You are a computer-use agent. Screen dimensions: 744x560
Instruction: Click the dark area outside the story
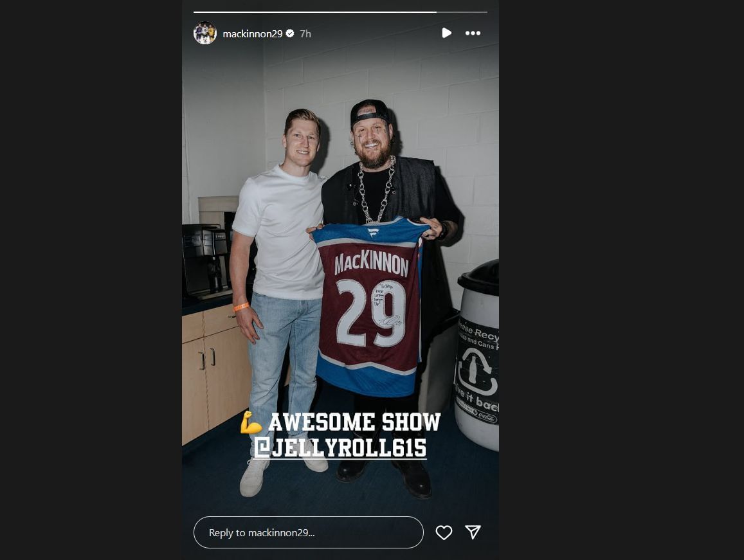[x=90, y=280]
